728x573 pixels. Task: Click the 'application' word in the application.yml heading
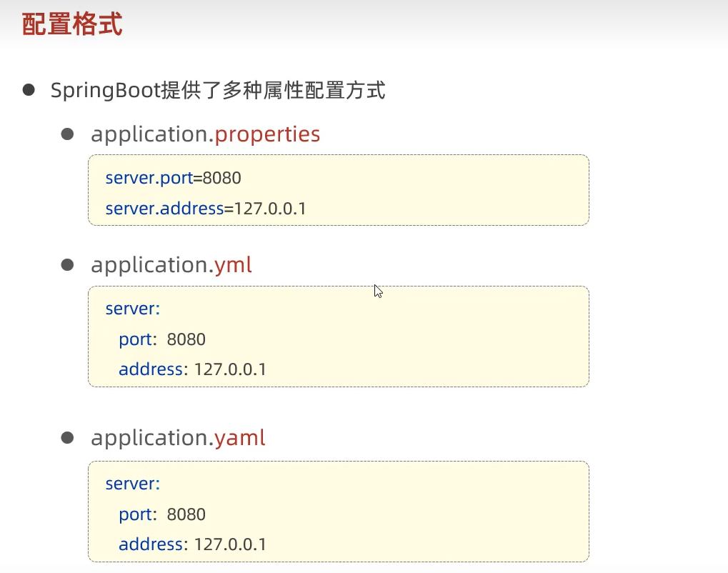click(x=149, y=266)
